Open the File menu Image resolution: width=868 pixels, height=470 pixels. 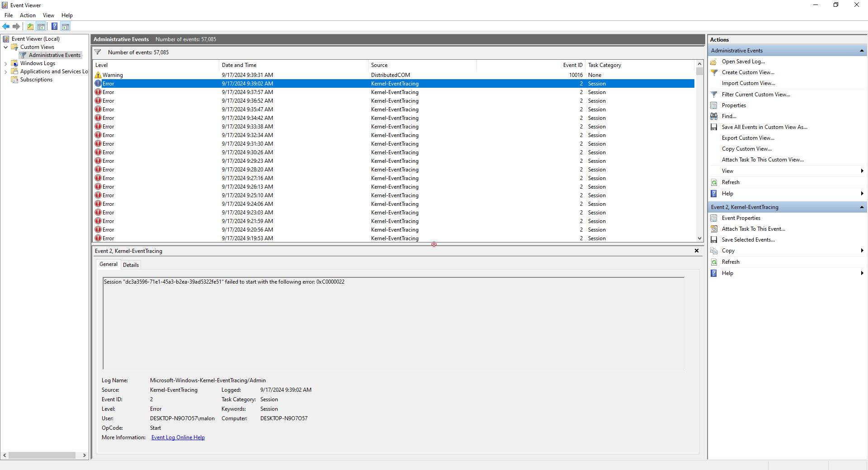click(9, 15)
